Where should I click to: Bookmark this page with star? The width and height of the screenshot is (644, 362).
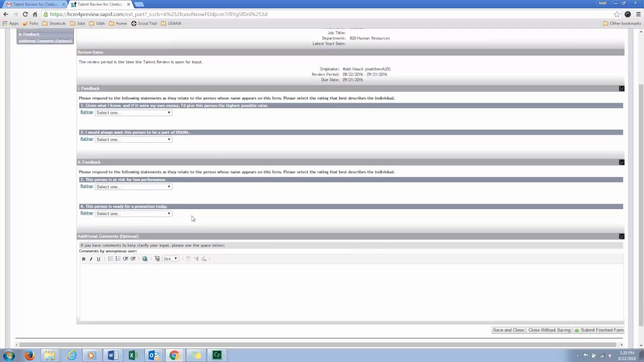(x=617, y=14)
